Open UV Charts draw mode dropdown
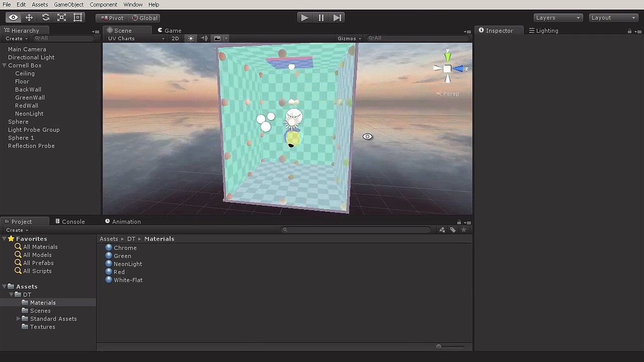The image size is (644, 362). (x=136, y=39)
